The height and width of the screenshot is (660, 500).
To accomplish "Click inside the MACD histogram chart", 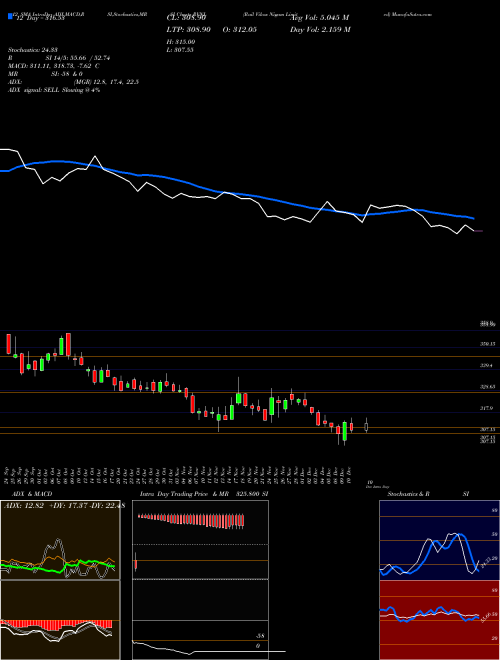I will [x=60, y=620].
